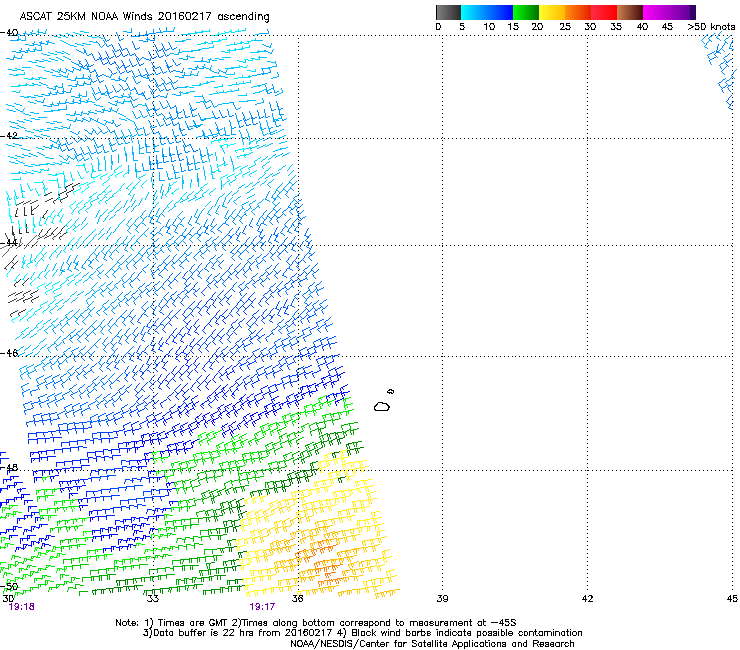Click the -46 latitude label
Image resolution: width=740 pixels, height=650 pixels.
9,353
